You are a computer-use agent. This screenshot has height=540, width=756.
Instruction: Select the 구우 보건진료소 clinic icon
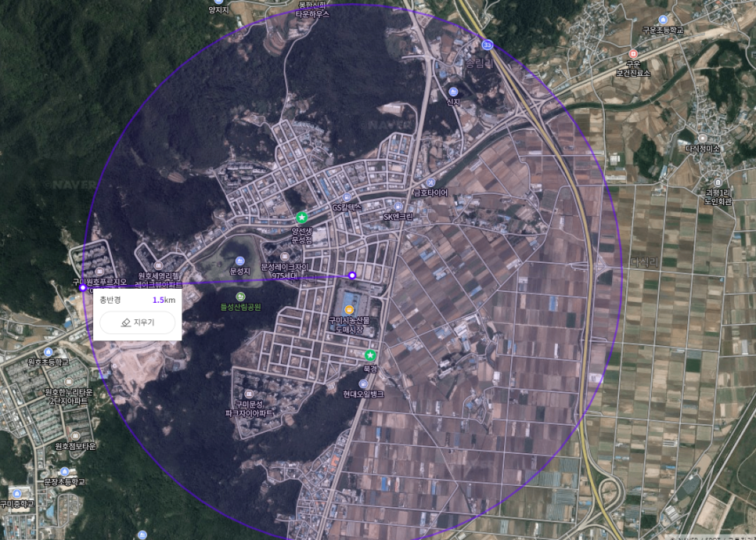pos(633,53)
